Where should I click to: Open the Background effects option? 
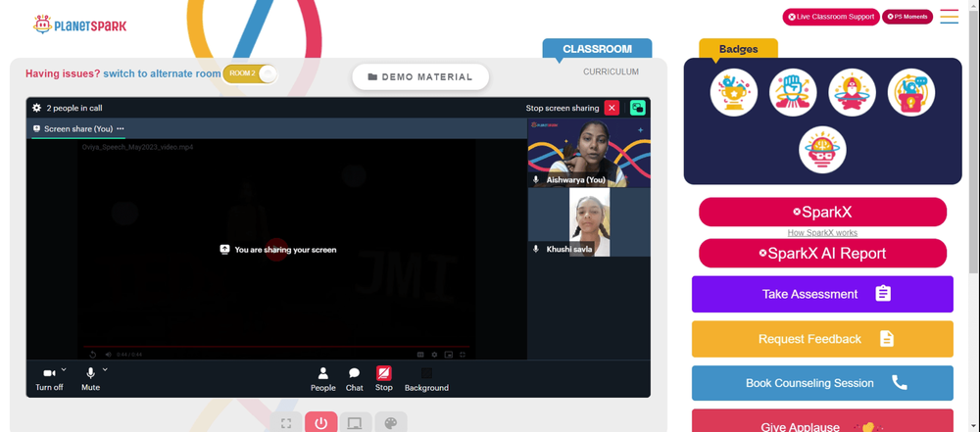pyautogui.click(x=426, y=379)
